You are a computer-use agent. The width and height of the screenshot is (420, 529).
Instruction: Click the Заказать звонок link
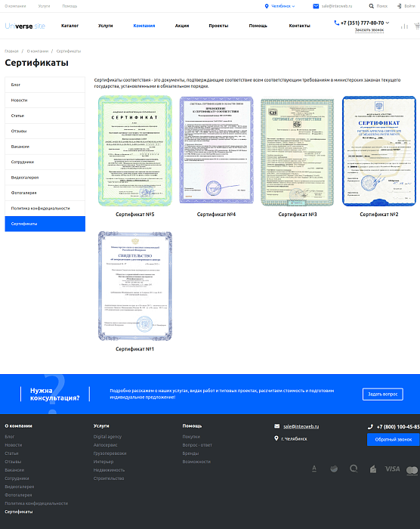[369, 30]
